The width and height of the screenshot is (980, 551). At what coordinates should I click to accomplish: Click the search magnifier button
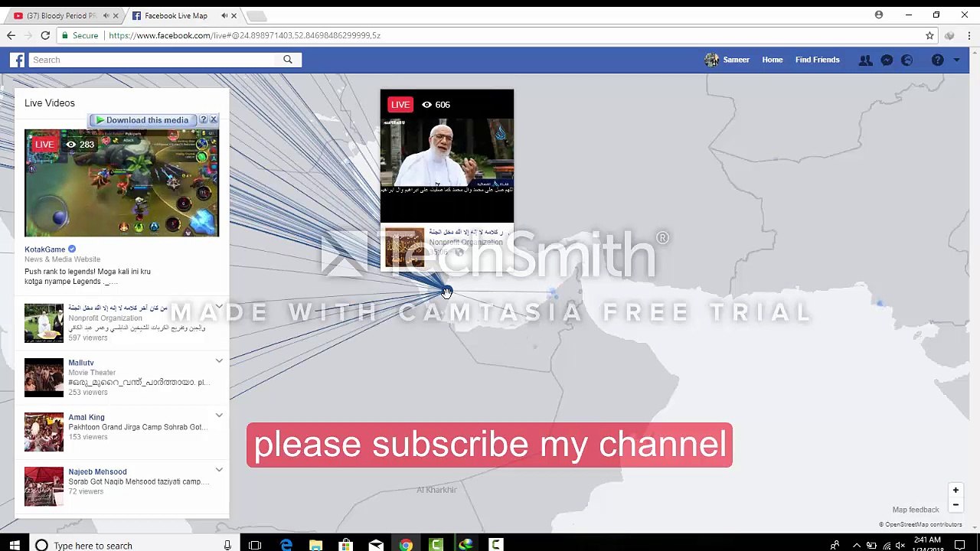coord(288,60)
